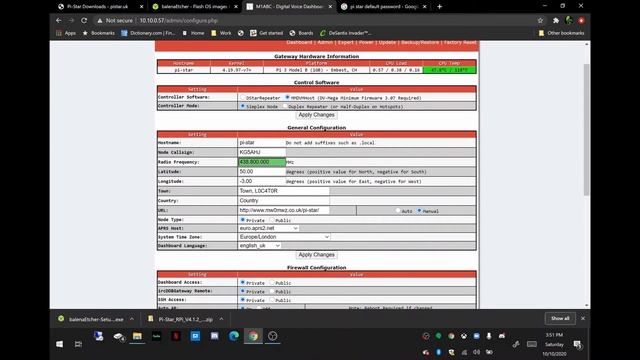The height and width of the screenshot is (360, 640).
Task: Open Task View on the taskbar
Action: [x=78, y=344]
